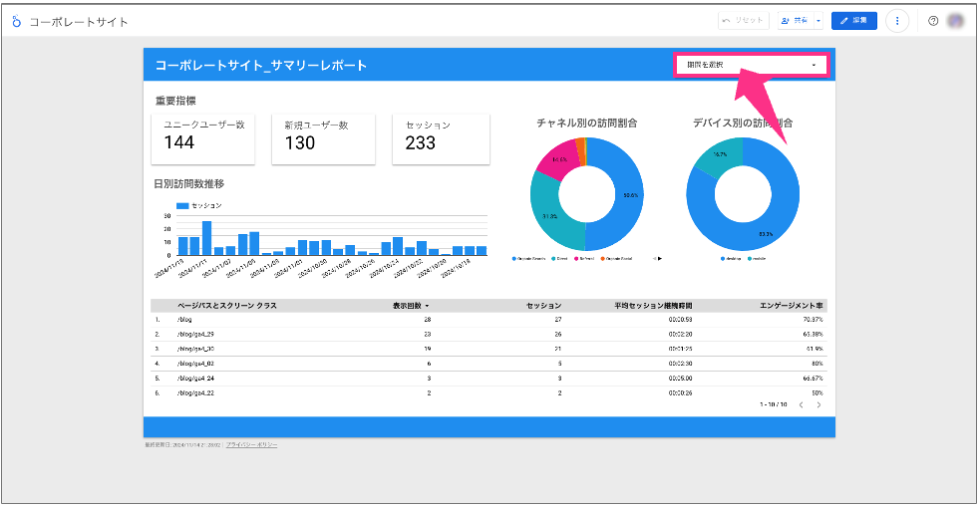Viewport: 980px width, 509px height.
Task: Click duration value 00:02:20
Action: click(x=680, y=334)
